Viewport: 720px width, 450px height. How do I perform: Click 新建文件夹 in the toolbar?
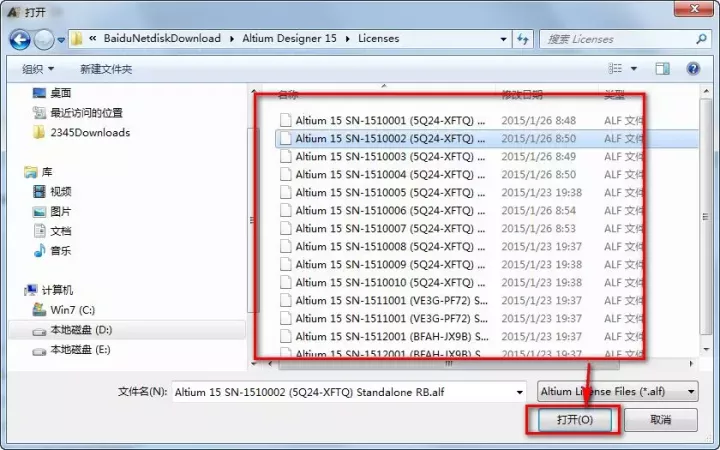tap(106, 69)
